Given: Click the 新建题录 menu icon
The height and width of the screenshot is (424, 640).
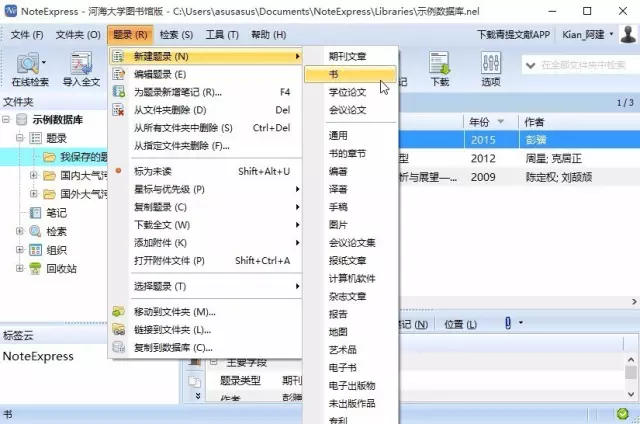Looking at the screenshot, I should 118,56.
